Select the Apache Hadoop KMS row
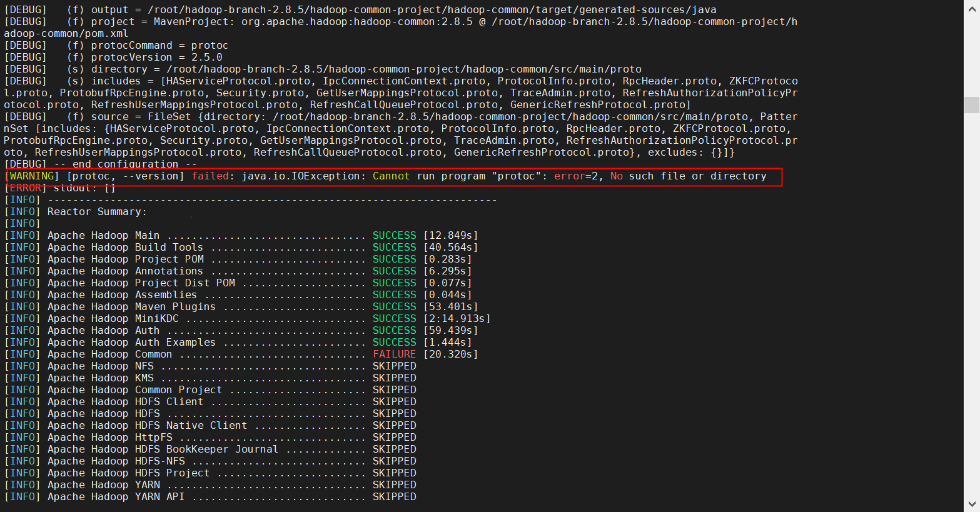This screenshot has width=980, height=512. 210,378
